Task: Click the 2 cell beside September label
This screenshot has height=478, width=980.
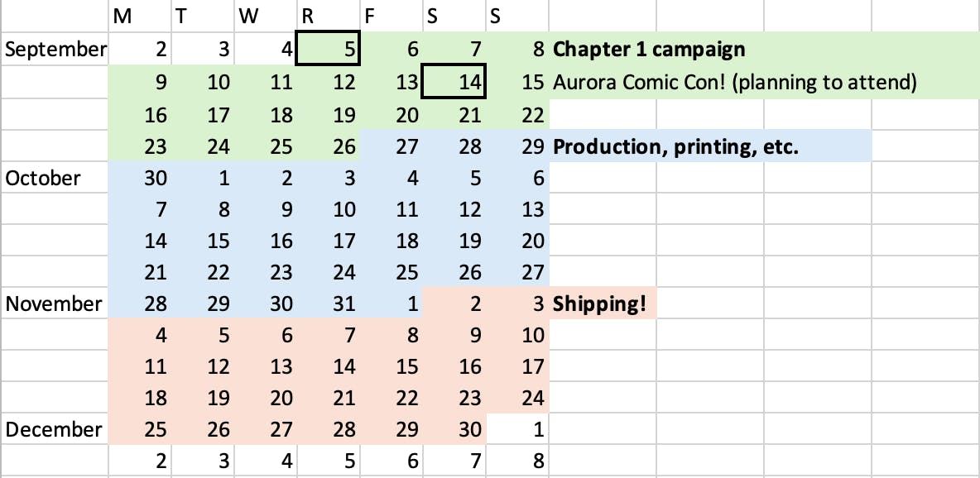Action: [x=140, y=50]
